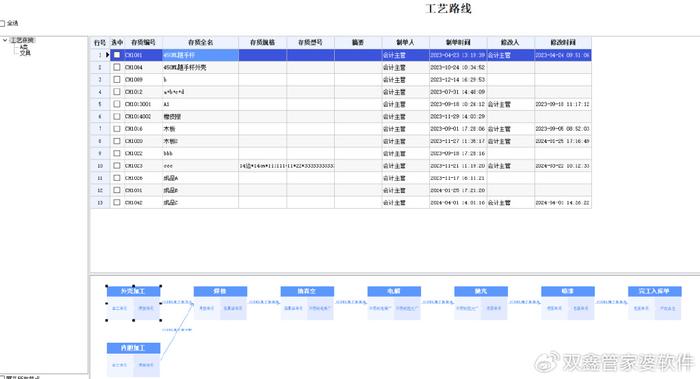Click the highlighted 450ML随手杯 name cell
Screen dimensions: 700x379
[x=200, y=55]
